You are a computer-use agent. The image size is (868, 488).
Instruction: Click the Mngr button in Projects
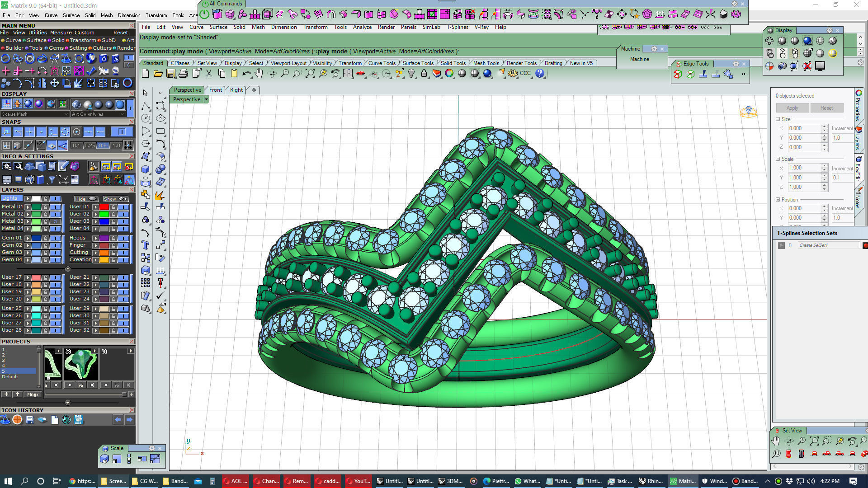pyautogui.click(x=33, y=394)
